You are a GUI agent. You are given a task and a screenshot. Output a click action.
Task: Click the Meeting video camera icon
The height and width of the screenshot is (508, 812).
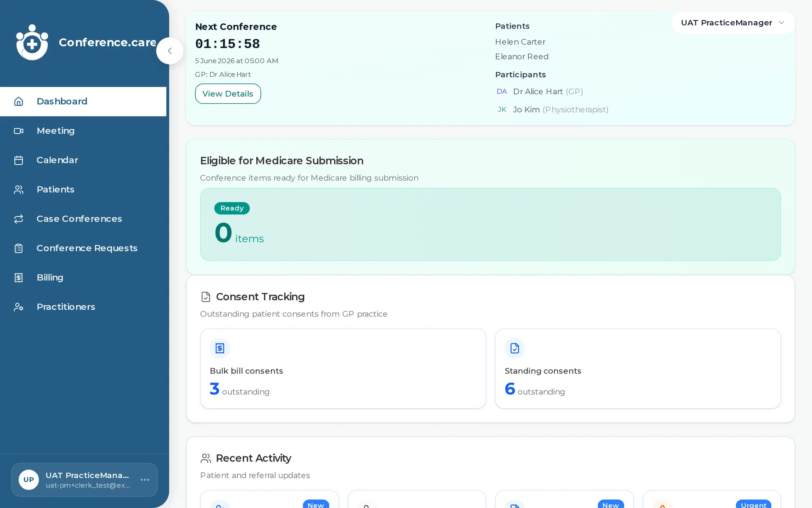pyautogui.click(x=18, y=131)
